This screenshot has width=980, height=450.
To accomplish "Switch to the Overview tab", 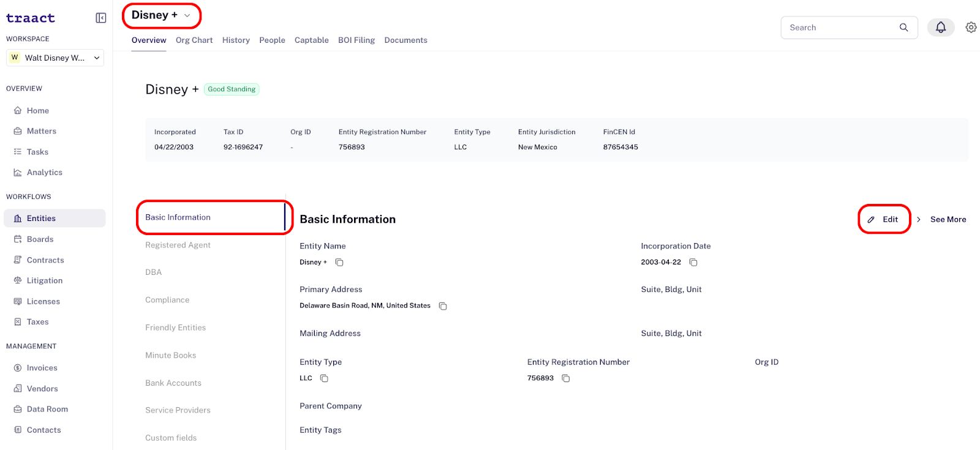I will (149, 40).
